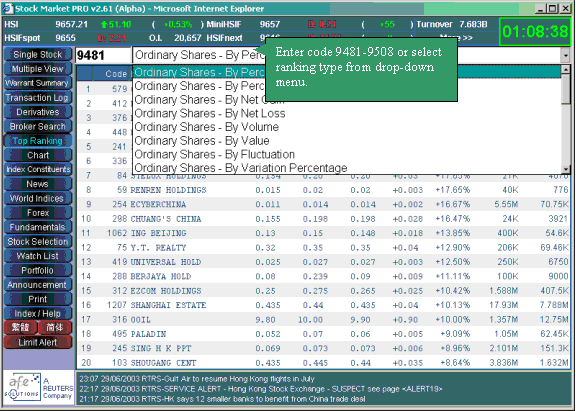Open Index / Help page
This screenshot has height=411, width=576.
coord(37,314)
